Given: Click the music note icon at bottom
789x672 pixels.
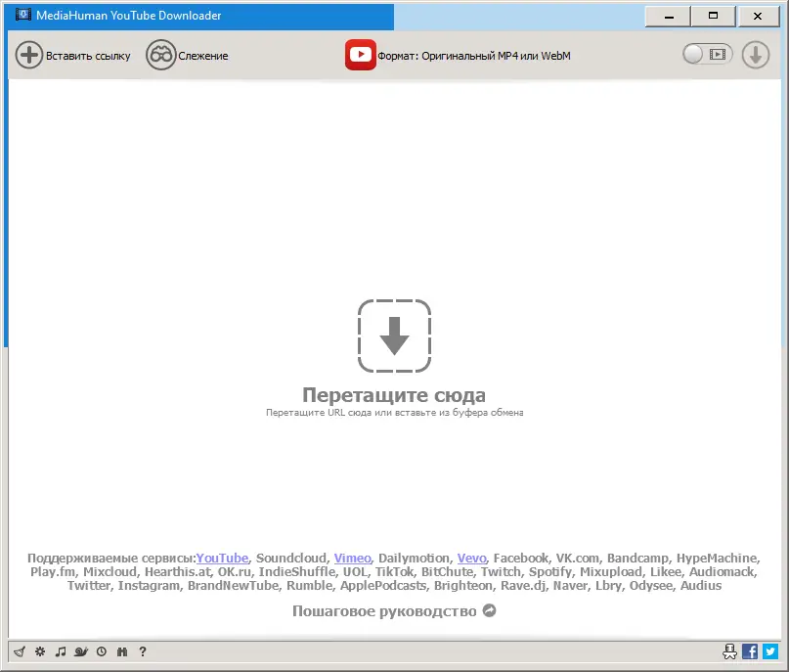Looking at the screenshot, I should [61, 651].
